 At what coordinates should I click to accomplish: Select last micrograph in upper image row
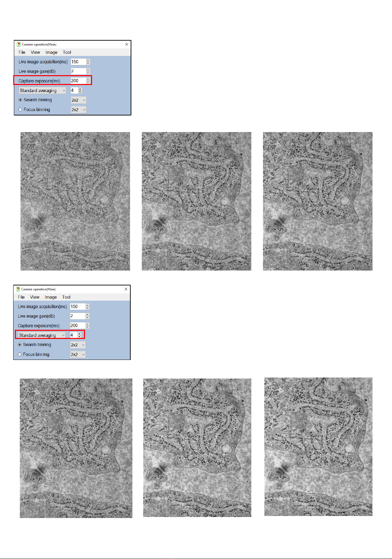(x=318, y=201)
